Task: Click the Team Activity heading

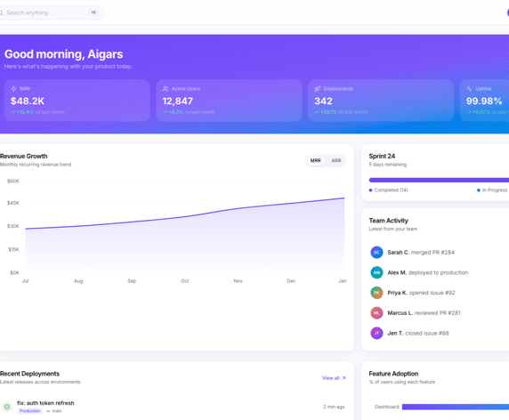Action: tap(389, 221)
